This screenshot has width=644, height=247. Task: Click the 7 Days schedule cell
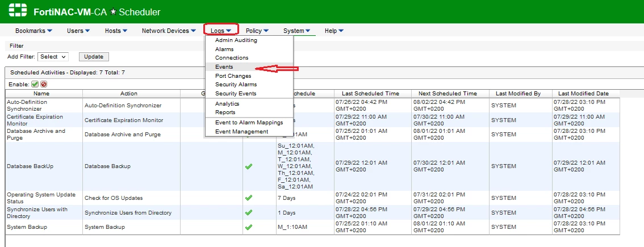click(305, 198)
